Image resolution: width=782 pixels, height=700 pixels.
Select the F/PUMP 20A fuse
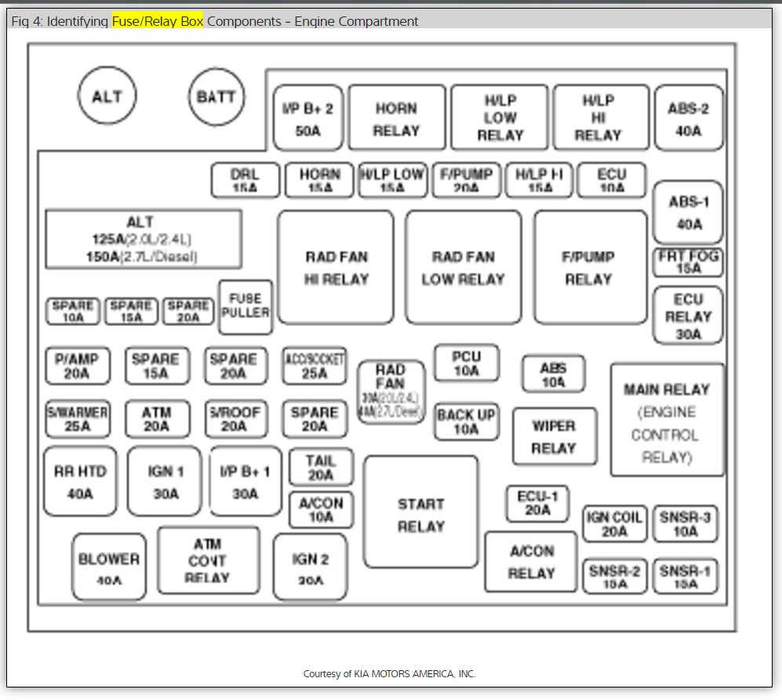[x=467, y=180]
